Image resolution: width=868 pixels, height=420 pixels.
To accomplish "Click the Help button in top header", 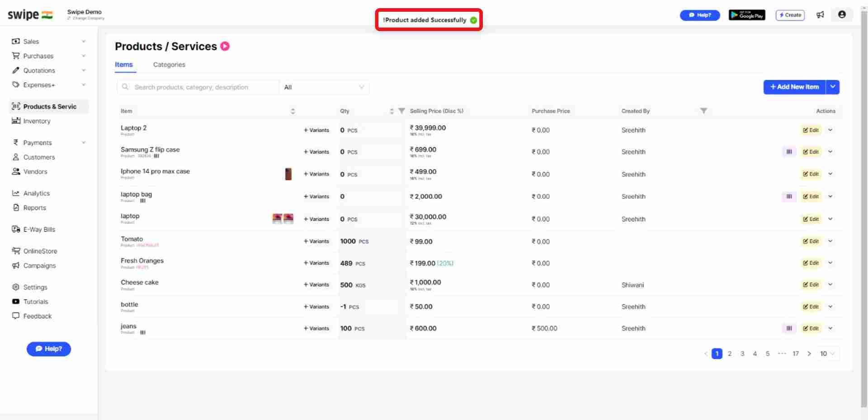I will tap(700, 15).
